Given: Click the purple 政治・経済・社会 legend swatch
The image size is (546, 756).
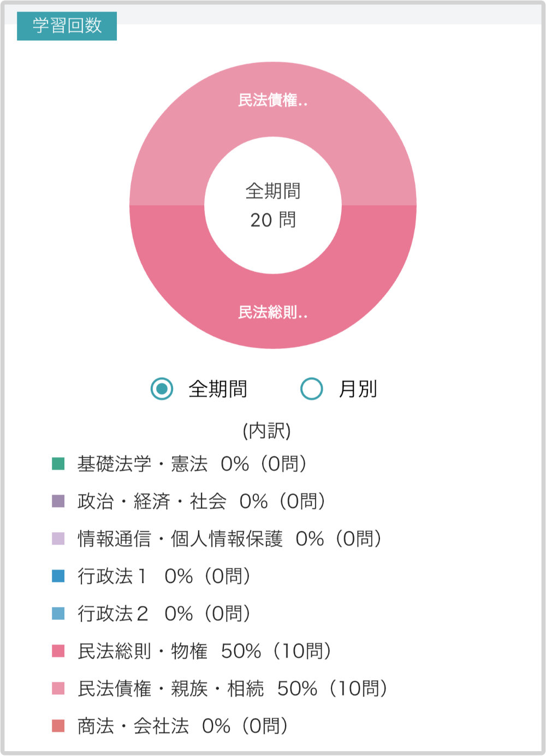Looking at the screenshot, I should click(58, 501).
